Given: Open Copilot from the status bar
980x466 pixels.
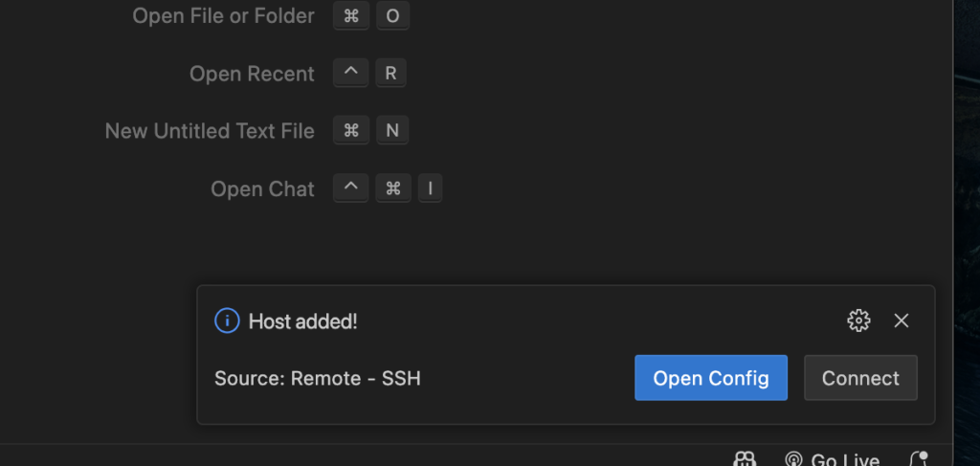Looking at the screenshot, I should 745,459.
